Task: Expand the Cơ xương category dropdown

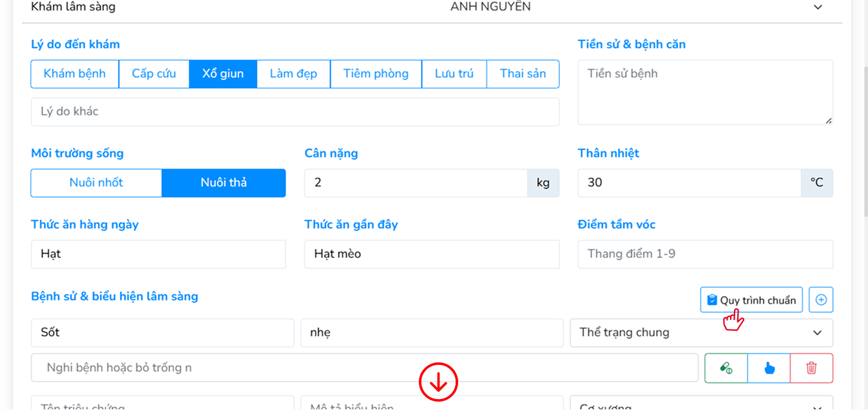Action: click(701, 405)
